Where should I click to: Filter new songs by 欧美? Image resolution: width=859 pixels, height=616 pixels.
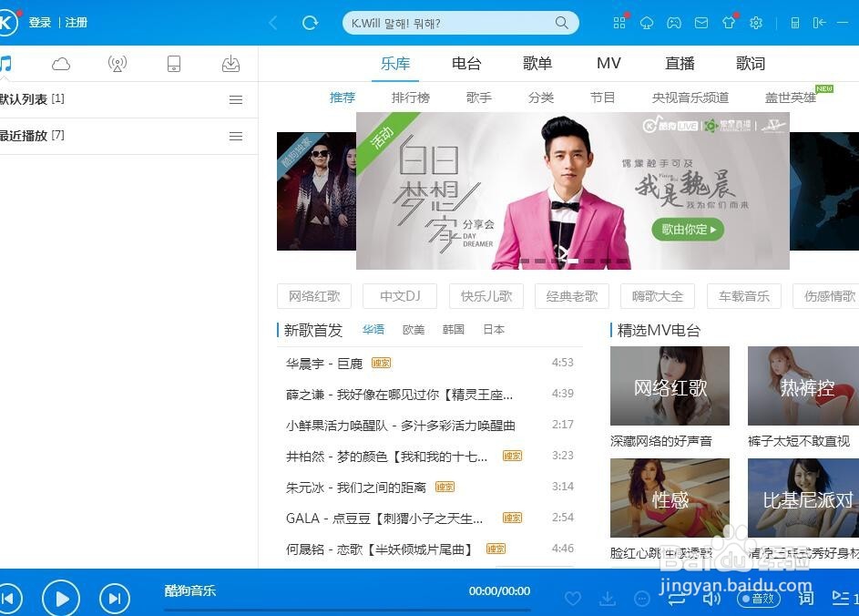click(x=414, y=329)
